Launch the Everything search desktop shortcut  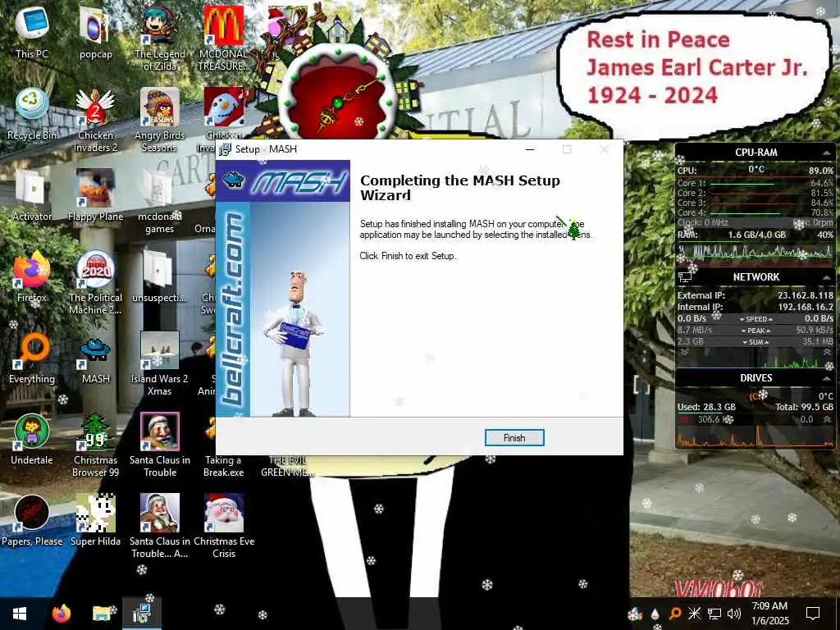pyautogui.click(x=32, y=358)
